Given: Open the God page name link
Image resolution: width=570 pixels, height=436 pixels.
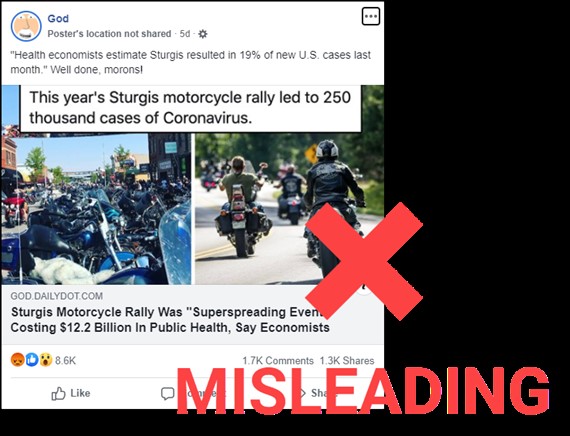Looking at the screenshot, I should 58,19.
